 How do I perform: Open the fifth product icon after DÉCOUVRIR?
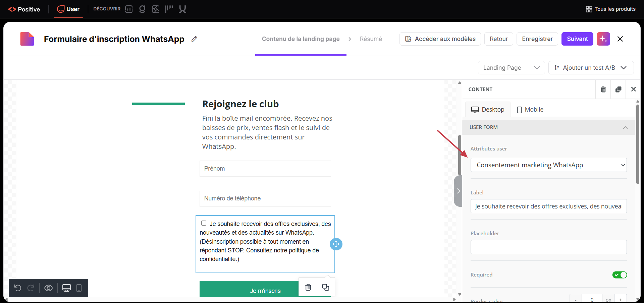182,9
